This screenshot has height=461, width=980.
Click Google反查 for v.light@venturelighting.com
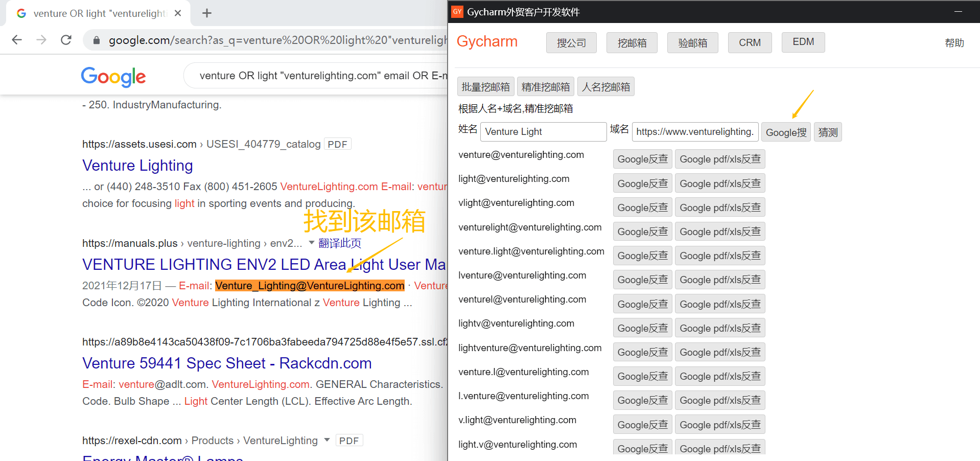pyautogui.click(x=643, y=425)
